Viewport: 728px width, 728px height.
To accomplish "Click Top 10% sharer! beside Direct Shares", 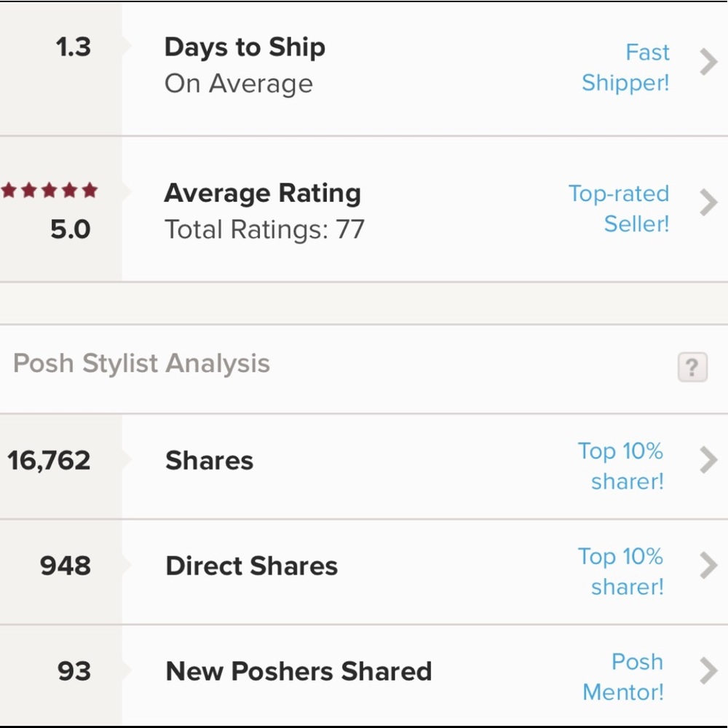I will tap(621, 571).
